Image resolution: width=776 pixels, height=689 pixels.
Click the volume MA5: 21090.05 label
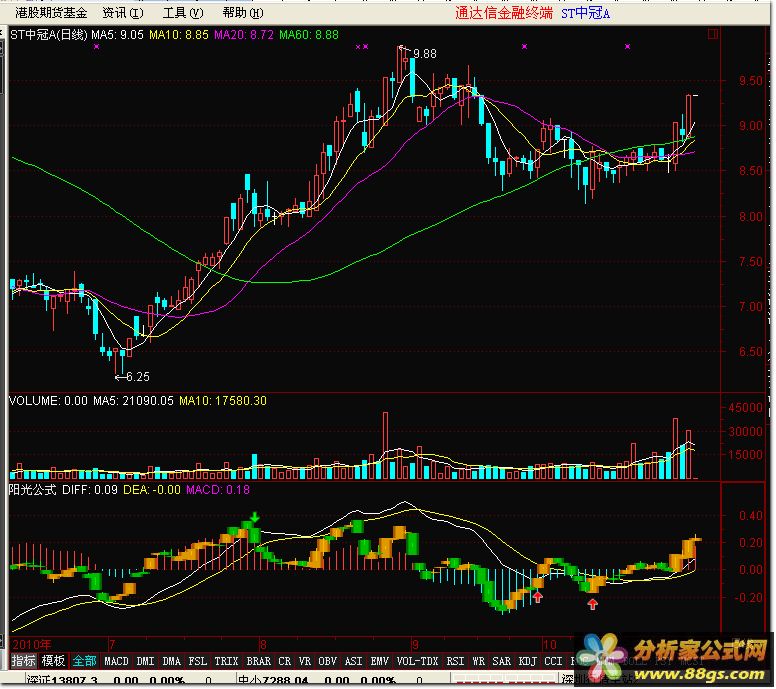tap(133, 400)
